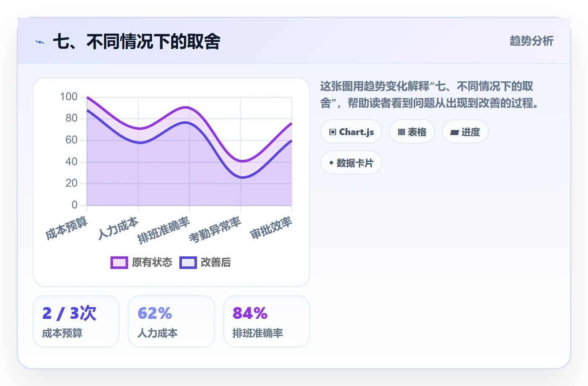Click the 人力成本 axis label under the chart

click(118, 228)
